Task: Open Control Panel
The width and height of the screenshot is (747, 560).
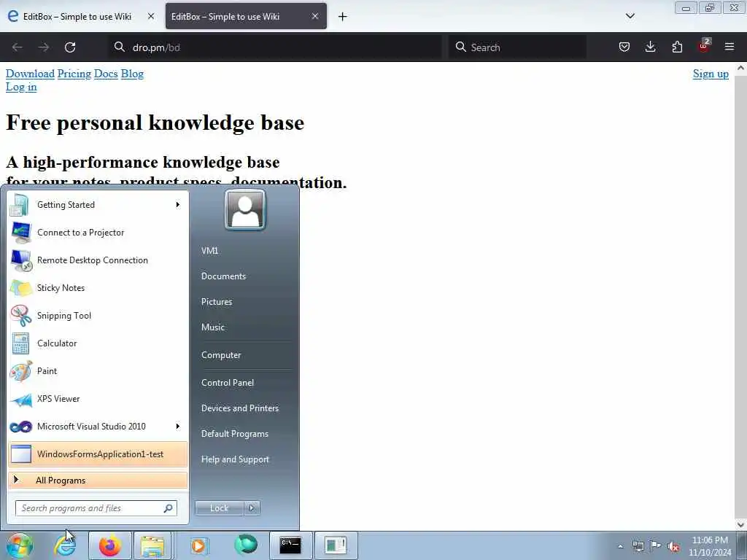Action: (x=228, y=382)
